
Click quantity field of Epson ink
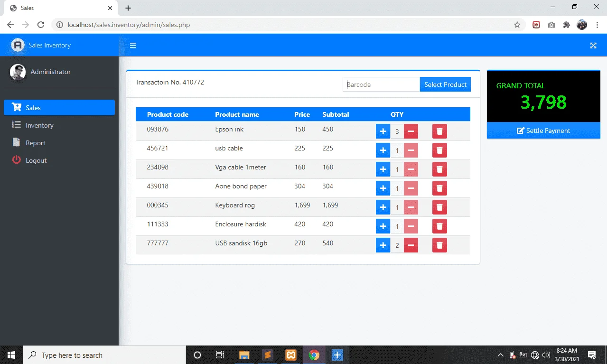397,131
